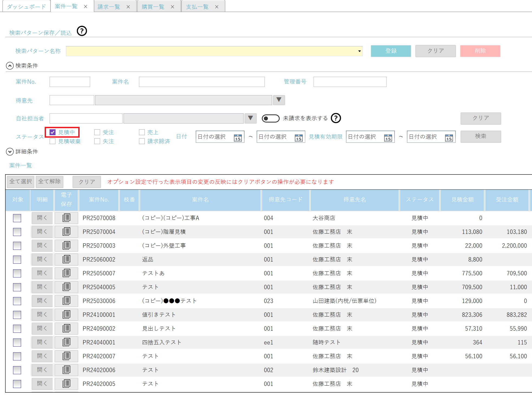This screenshot has width=532, height=400.
Task: Check the 請求締済 status checkbox
Action: [x=142, y=141]
